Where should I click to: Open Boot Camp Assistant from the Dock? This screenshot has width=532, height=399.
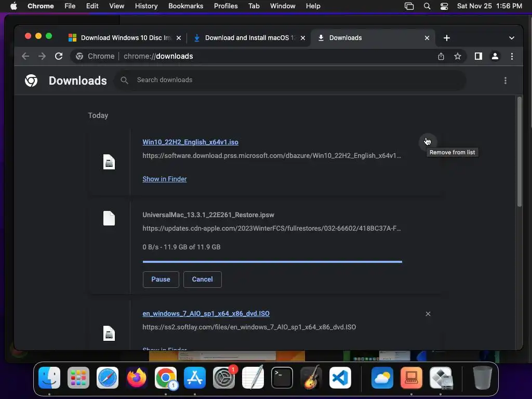coord(441,378)
